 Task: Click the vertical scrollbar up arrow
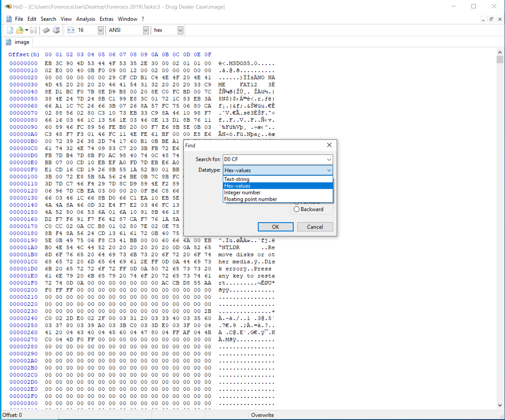pos(500,52)
